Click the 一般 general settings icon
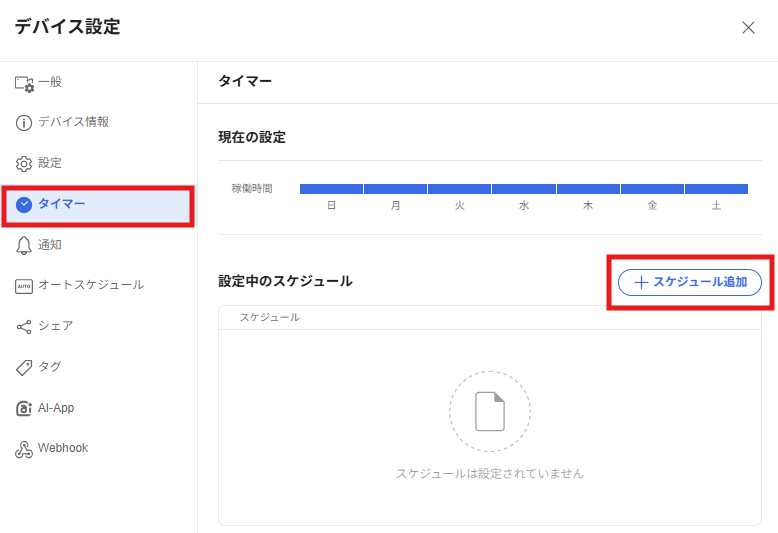The height and width of the screenshot is (533, 778). [24, 83]
